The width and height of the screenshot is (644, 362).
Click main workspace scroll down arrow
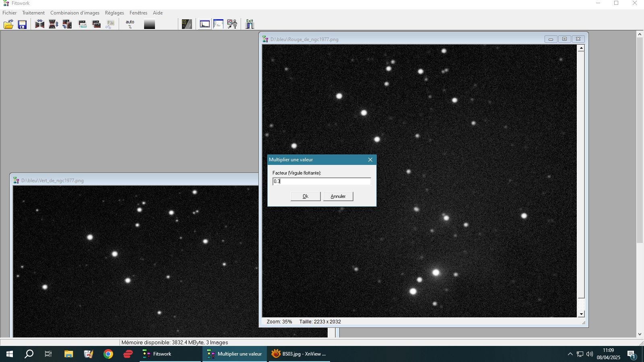640,334
